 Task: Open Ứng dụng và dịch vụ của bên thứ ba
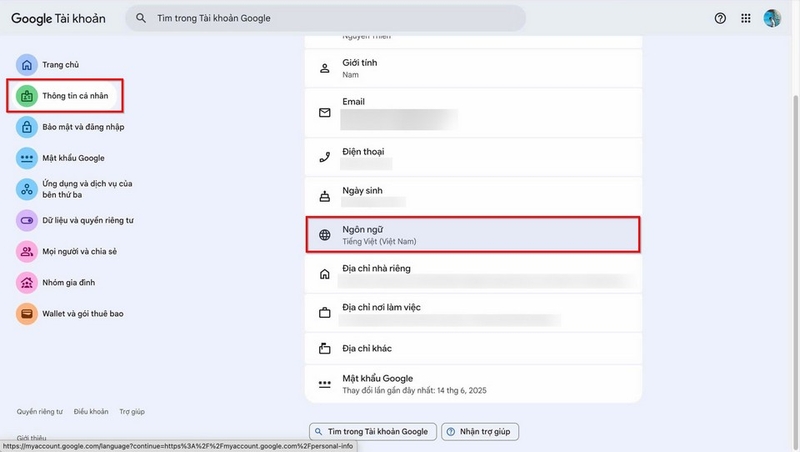click(87, 189)
